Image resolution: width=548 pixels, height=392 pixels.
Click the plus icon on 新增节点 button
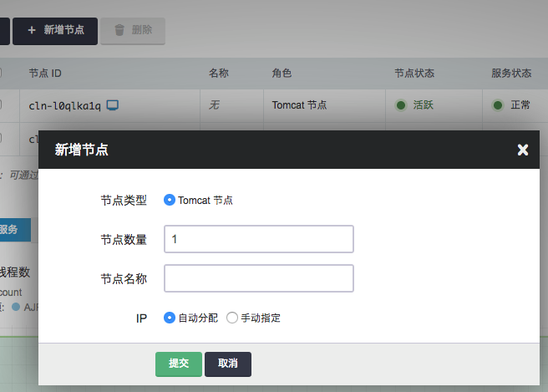32,30
